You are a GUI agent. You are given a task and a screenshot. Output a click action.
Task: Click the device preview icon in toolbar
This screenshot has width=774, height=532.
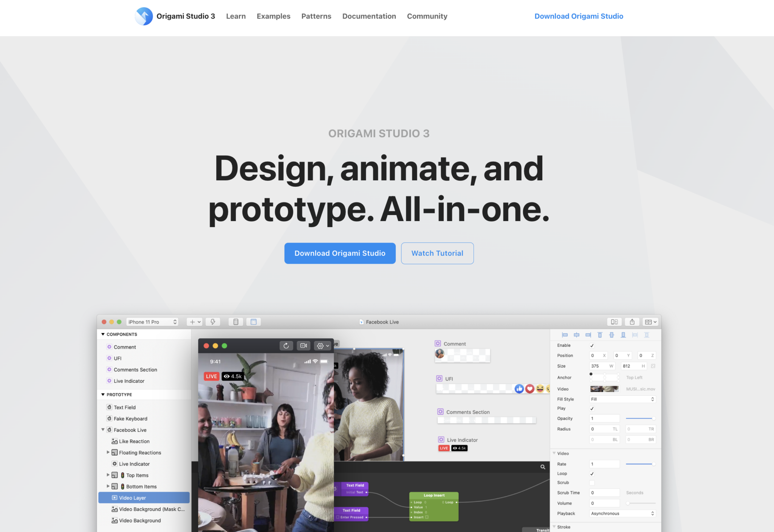[236, 322]
